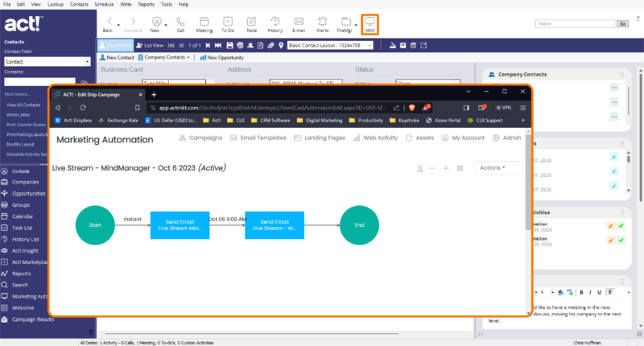Toggle the campaign canvas grid icon
This screenshot has width=644, height=346.
click(x=460, y=168)
